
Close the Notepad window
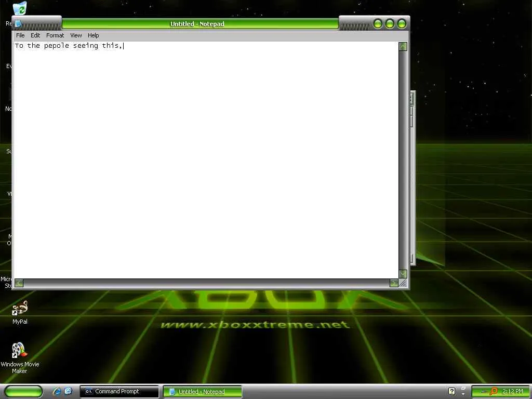tap(402, 24)
